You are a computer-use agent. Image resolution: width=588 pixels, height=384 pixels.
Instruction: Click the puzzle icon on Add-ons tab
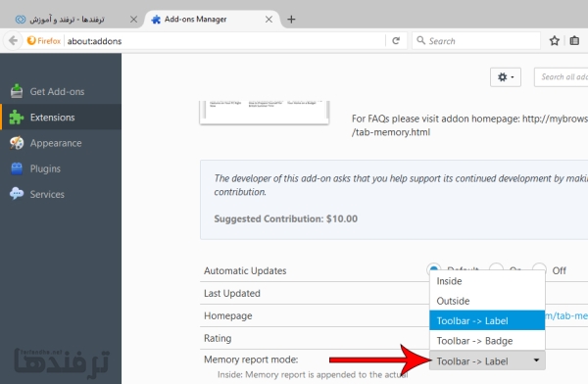click(156, 20)
